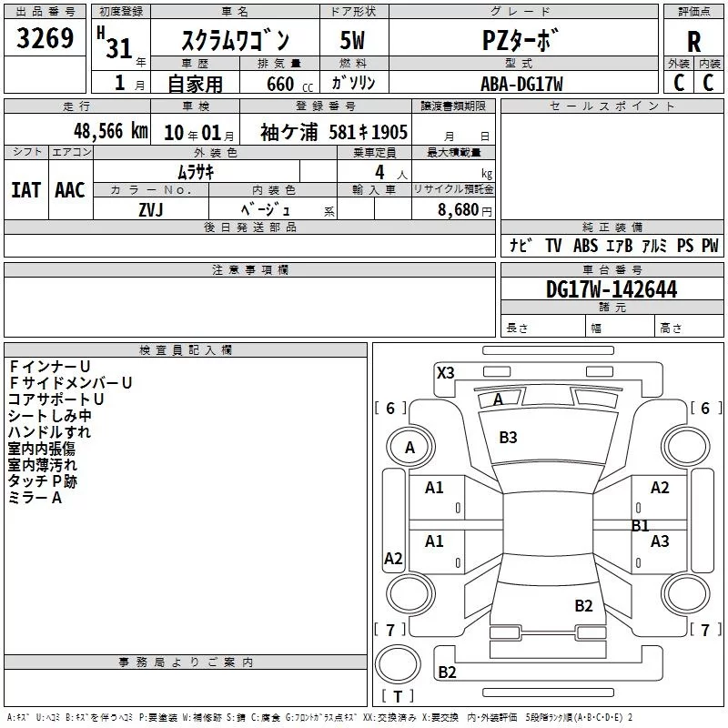The width and height of the screenshot is (728, 728).
Task: Click the B1 damage mark on the diagram
Action: click(641, 525)
